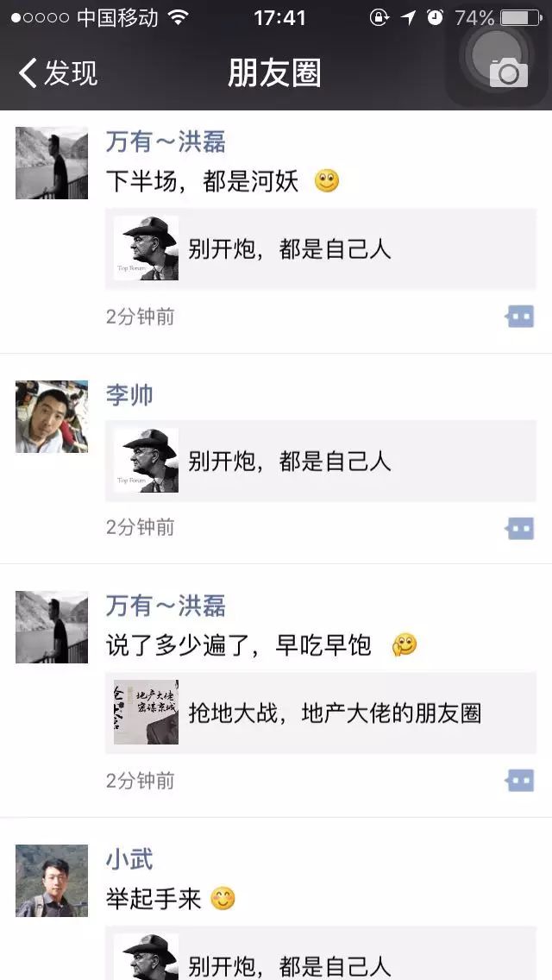Tap hat-man thumbnail in 小武's shared article
Viewport: 552px width, 980px height.
147,957
